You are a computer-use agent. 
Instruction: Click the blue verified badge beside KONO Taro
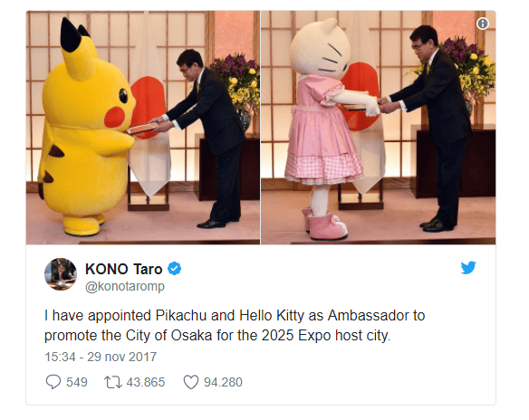(x=175, y=269)
